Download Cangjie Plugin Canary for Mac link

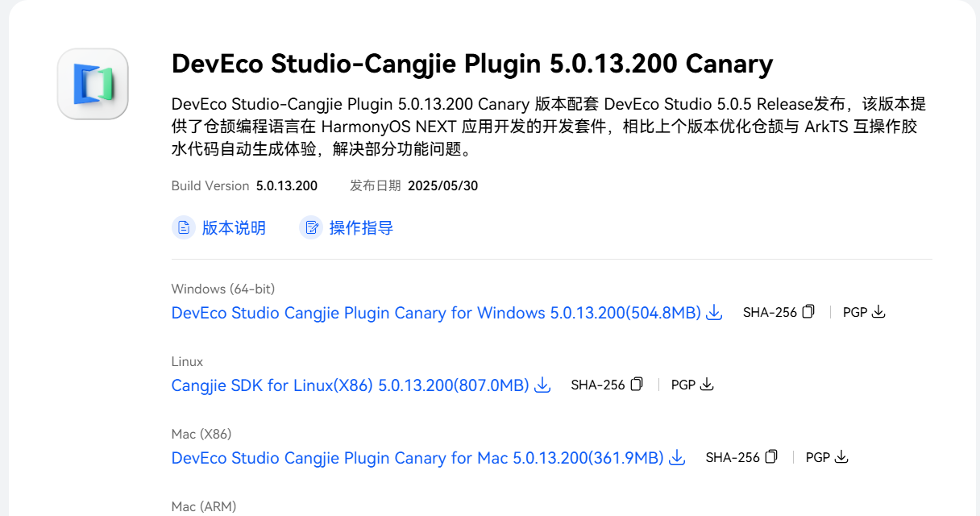click(417, 458)
